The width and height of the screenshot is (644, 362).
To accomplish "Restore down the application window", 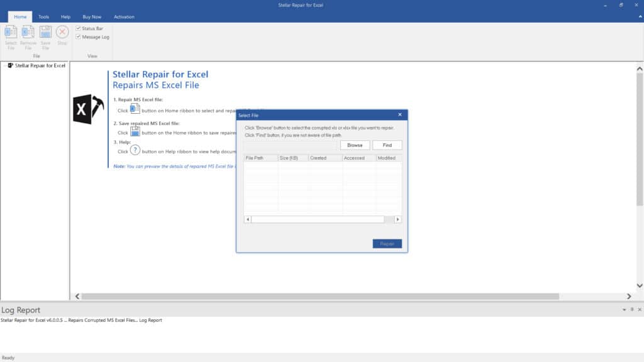I will 621,5.
